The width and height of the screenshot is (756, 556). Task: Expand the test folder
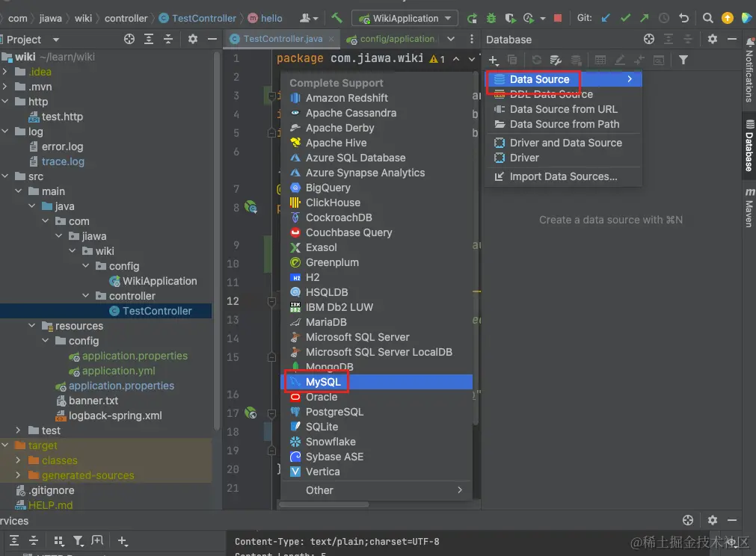(x=19, y=430)
